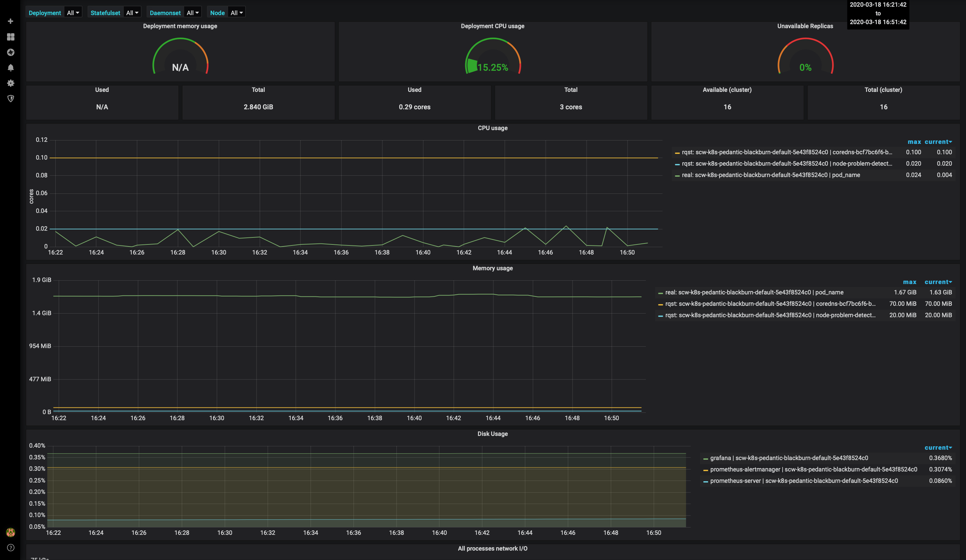The height and width of the screenshot is (560, 966).
Task: Open the Configuration gear icon
Action: coord(11,83)
